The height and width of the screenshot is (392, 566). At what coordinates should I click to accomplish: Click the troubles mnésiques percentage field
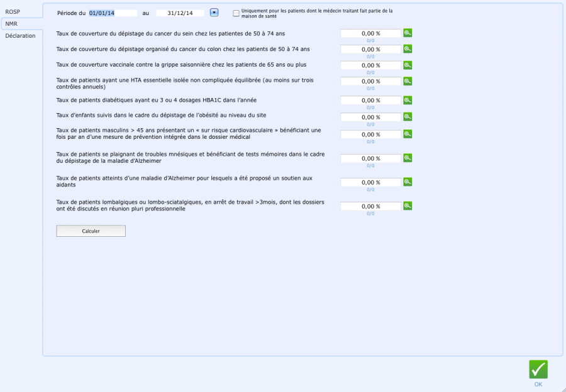coord(370,158)
